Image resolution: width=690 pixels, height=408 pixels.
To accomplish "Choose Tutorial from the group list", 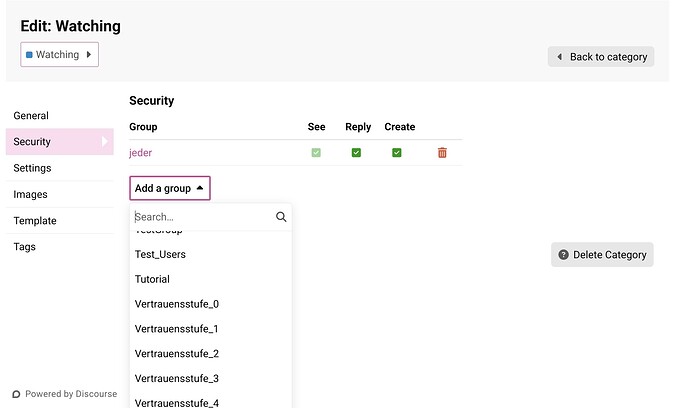I will pos(211,279).
